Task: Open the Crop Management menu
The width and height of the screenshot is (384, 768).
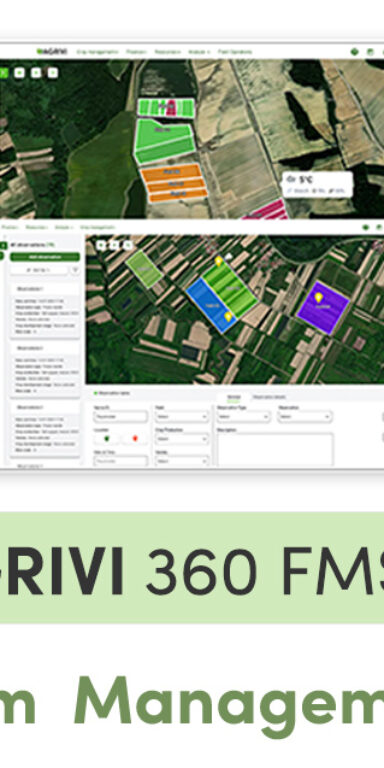Action: [x=97, y=51]
